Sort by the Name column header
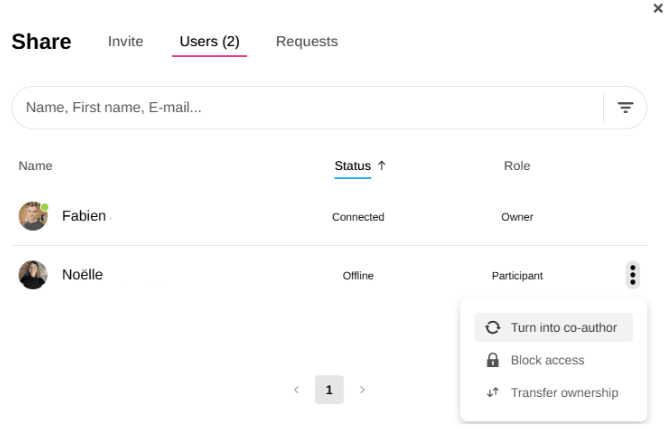 [x=35, y=166]
